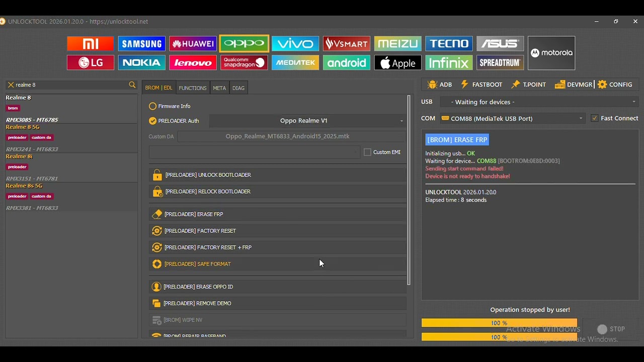This screenshot has width=644, height=362.
Task: Select the Xiaomi MI brand logo
Action: [91, 44]
